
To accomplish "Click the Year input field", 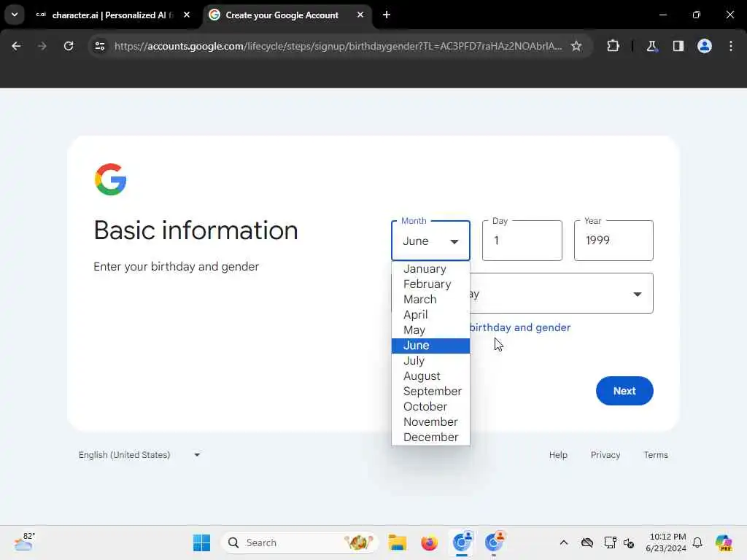I will pos(614,241).
